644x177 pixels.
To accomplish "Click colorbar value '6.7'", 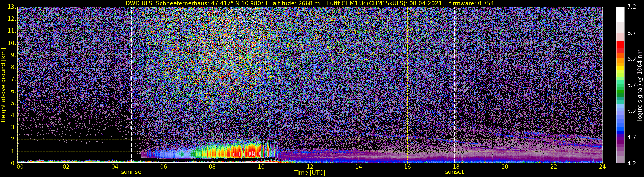I will [x=632, y=33].
